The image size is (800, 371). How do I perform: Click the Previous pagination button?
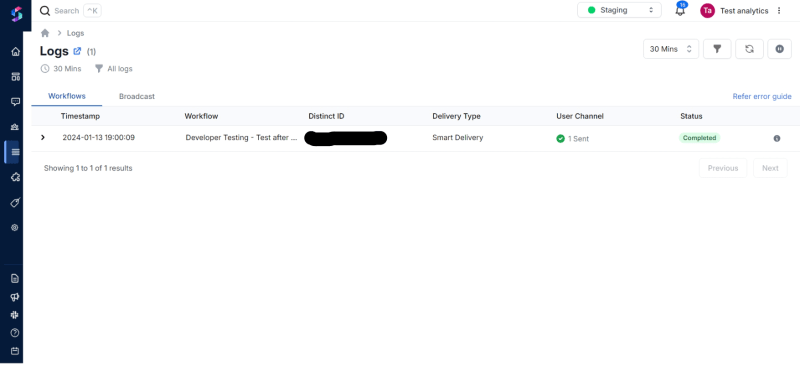pos(722,168)
